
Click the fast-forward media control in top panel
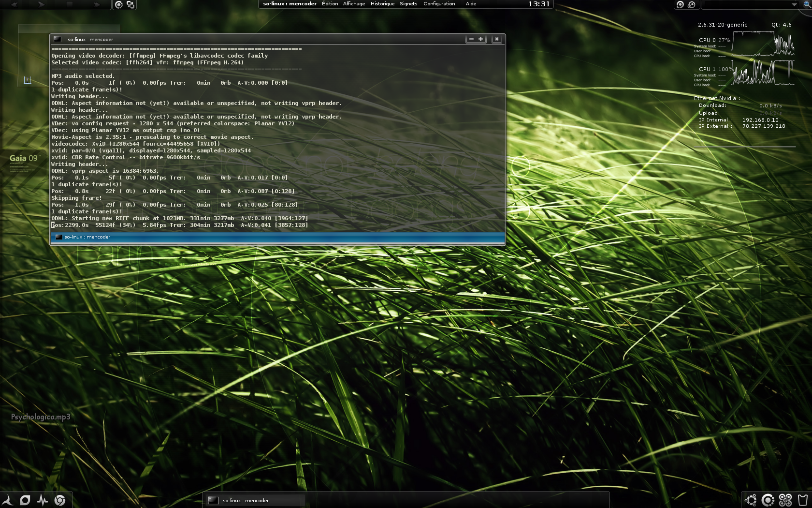97,4
